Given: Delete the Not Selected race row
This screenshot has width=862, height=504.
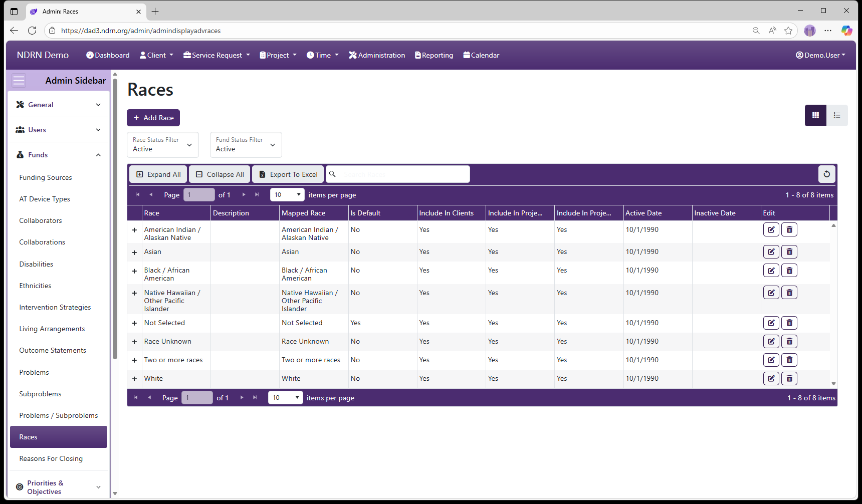Looking at the screenshot, I should point(789,323).
